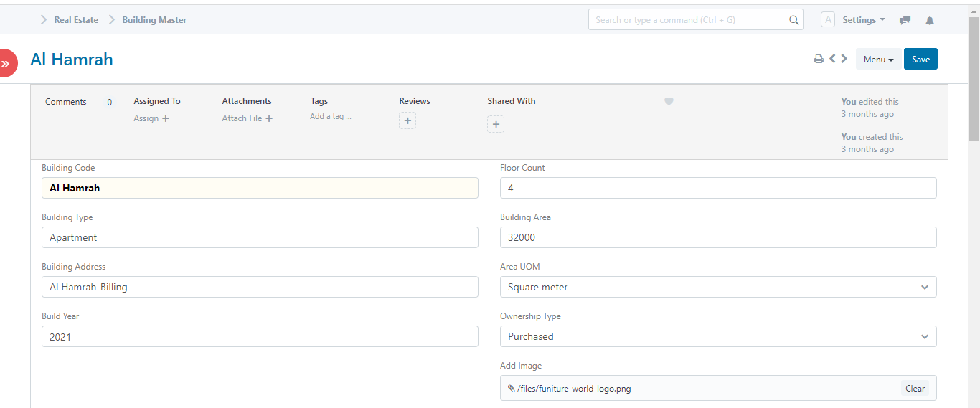
Task: Go to next record arrow
Action: (844, 59)
